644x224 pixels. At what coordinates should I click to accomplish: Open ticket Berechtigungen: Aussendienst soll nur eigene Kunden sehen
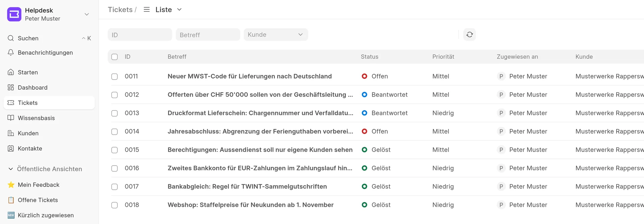[x=260, y=150]
